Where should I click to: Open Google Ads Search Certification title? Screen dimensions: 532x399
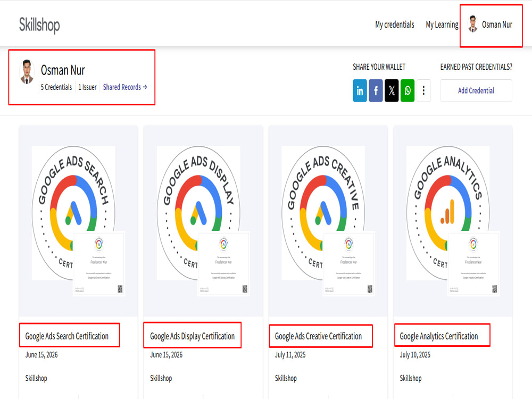click(67, 336)
